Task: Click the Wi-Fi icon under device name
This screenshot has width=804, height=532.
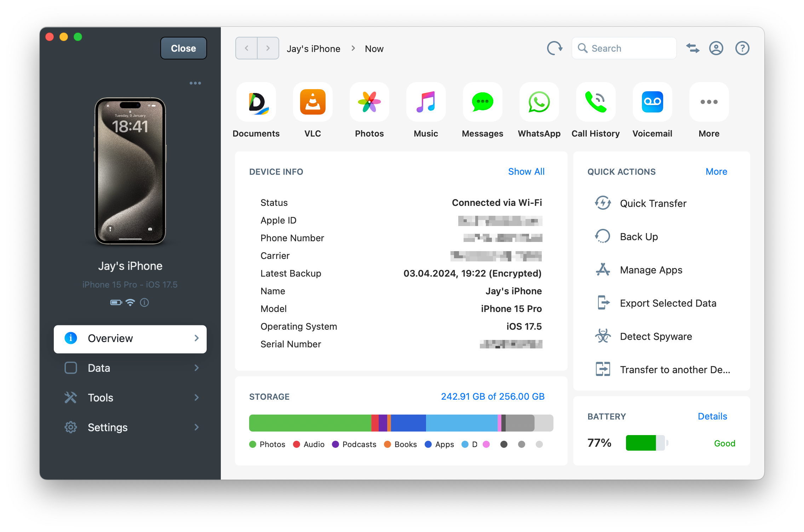Action: (x=130, y=302)
